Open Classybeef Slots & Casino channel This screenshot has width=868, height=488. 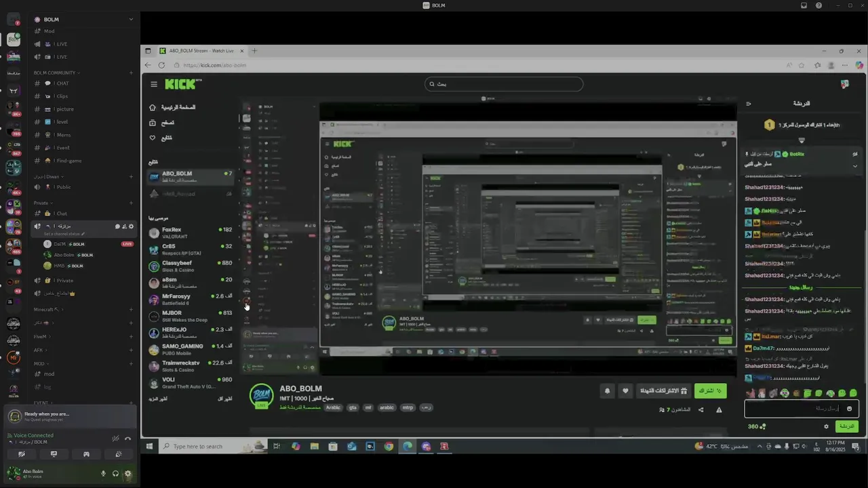pyautogui.click(x=191, y=266)
